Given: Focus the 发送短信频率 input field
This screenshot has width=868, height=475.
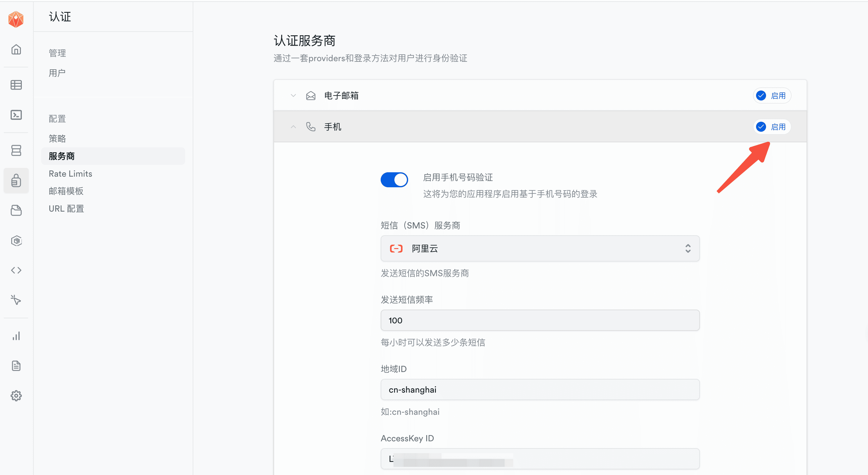Looking at the screenshot, I should (540, 320).
